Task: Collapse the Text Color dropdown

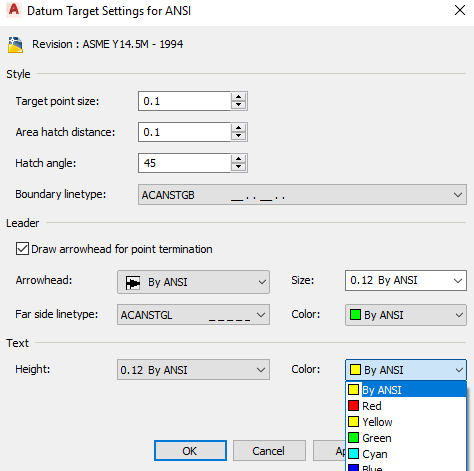Action: 406,370
